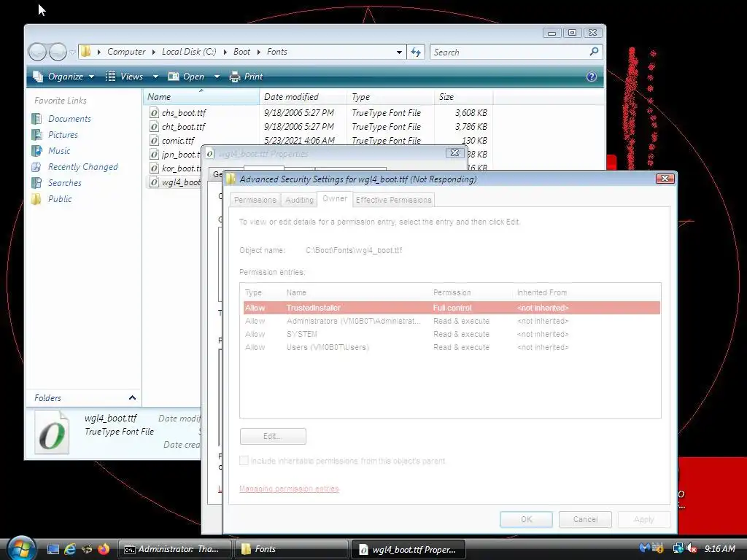The image size is (747, 560).
Task: Select kor_boot file in list
Action: coord(174,168)
